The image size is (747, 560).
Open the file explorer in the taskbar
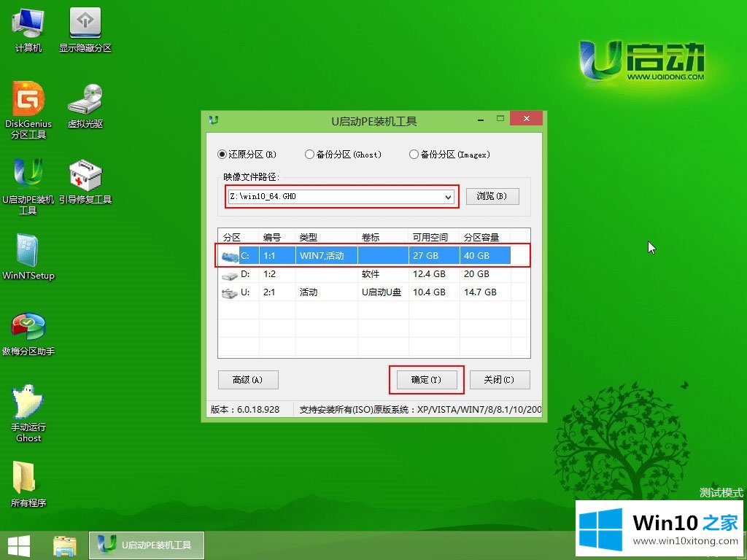64,545
